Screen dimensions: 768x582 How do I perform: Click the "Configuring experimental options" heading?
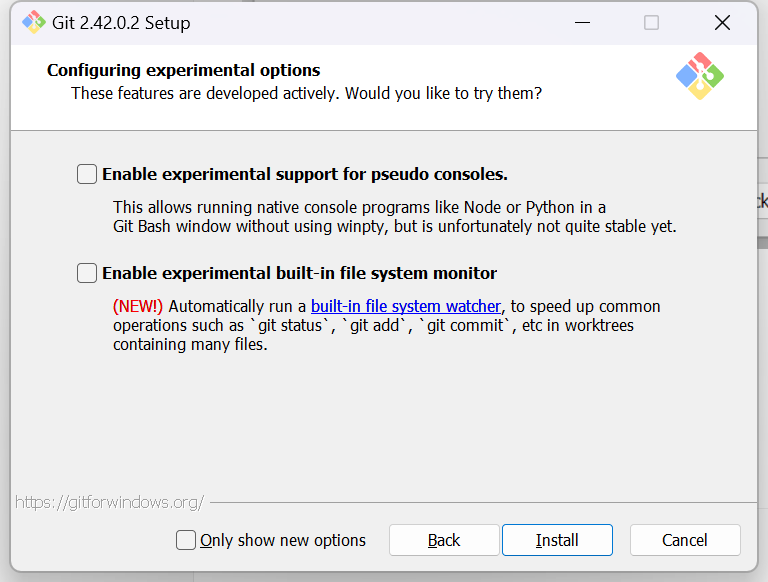pyautogui.click(x=184, y=70)
